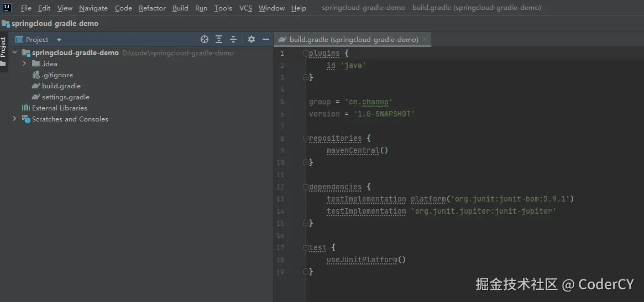Collapse the springcloud-gradle-demo root node
The image size is (644, 302).
click(15, 52)
